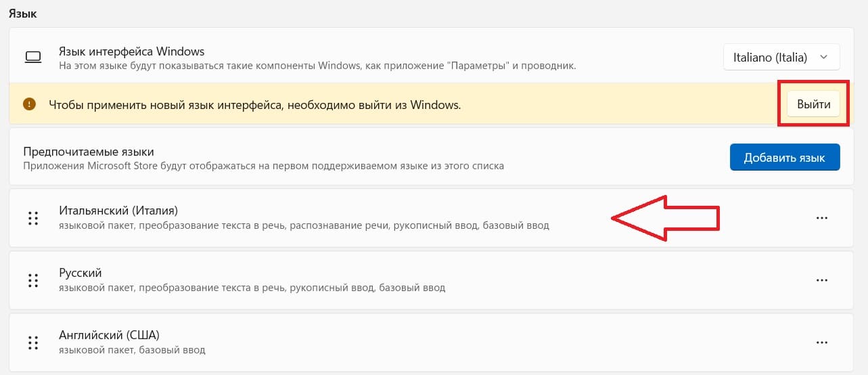Click the Предпочитаемые языки section title
Screen dimensions: 868x375
tap(89, 152)
